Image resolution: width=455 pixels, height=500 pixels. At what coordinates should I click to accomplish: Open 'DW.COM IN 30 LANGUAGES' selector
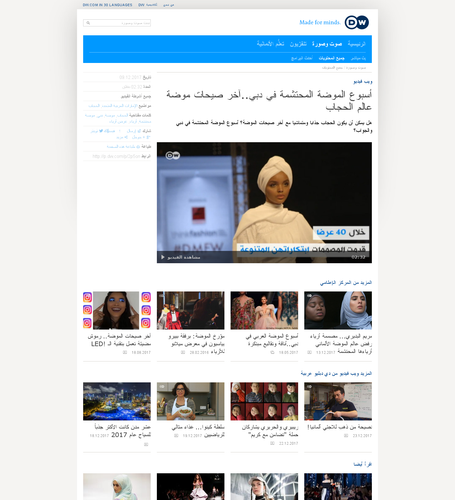coord(107,5)
